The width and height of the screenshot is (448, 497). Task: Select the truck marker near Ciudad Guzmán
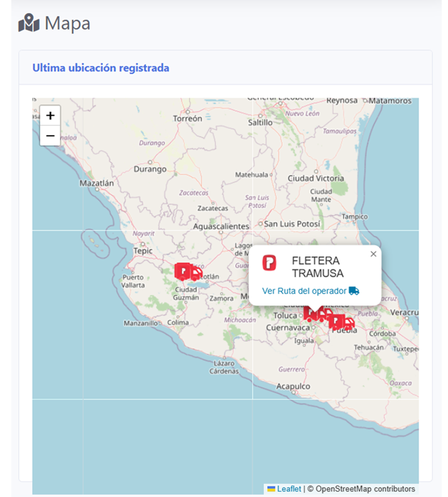(188, 272)
